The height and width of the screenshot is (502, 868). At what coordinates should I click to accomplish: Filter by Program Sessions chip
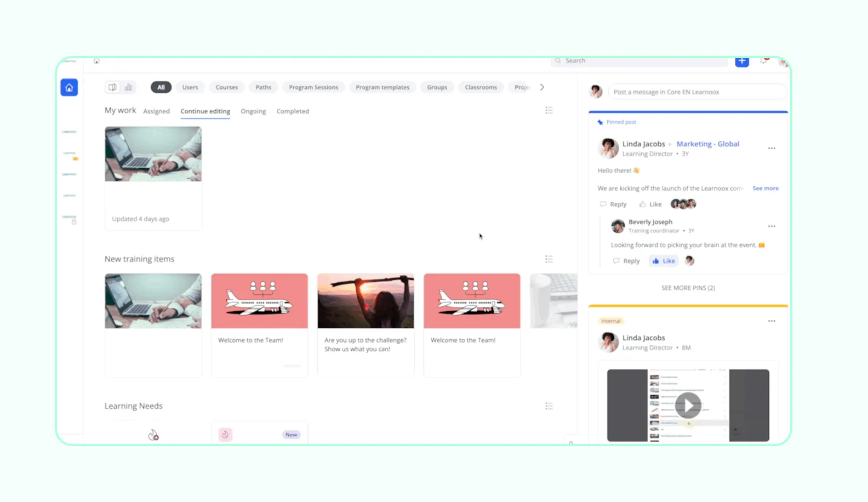click(313, 87)
